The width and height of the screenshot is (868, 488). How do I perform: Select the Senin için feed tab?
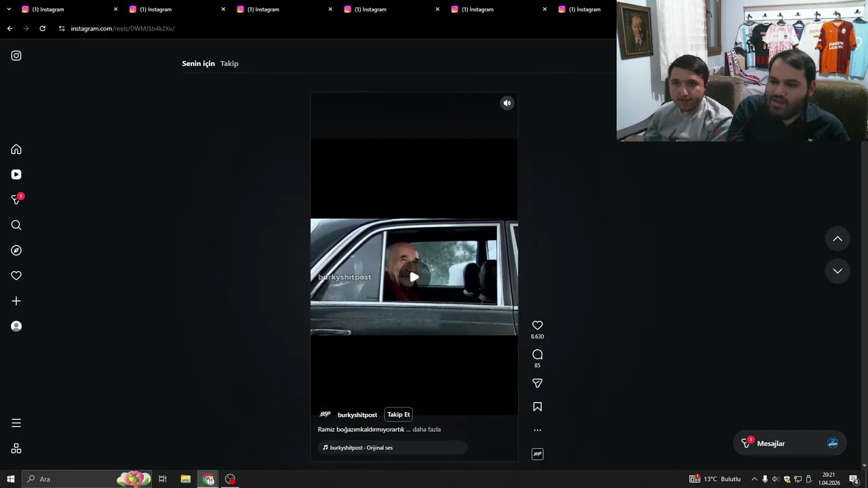[x=198, y=63]
